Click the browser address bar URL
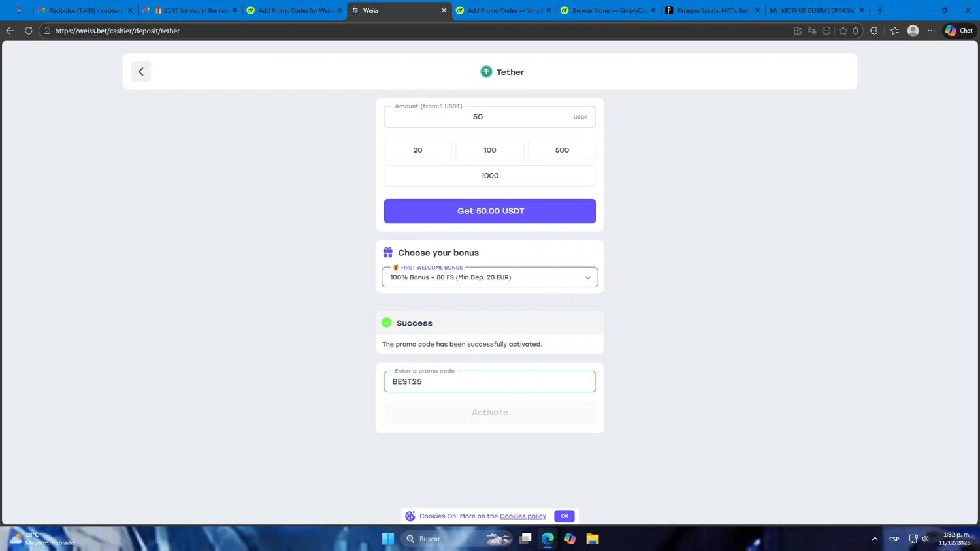The image size is (980, 551). 118,31
